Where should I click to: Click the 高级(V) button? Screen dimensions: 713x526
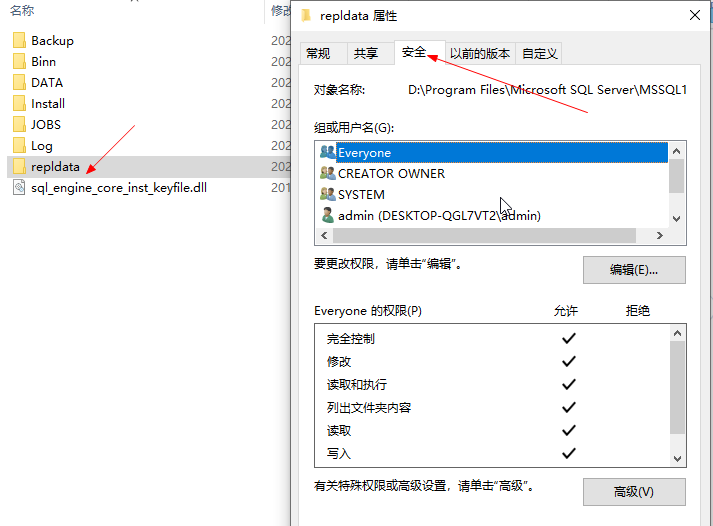tap(634, 492)
